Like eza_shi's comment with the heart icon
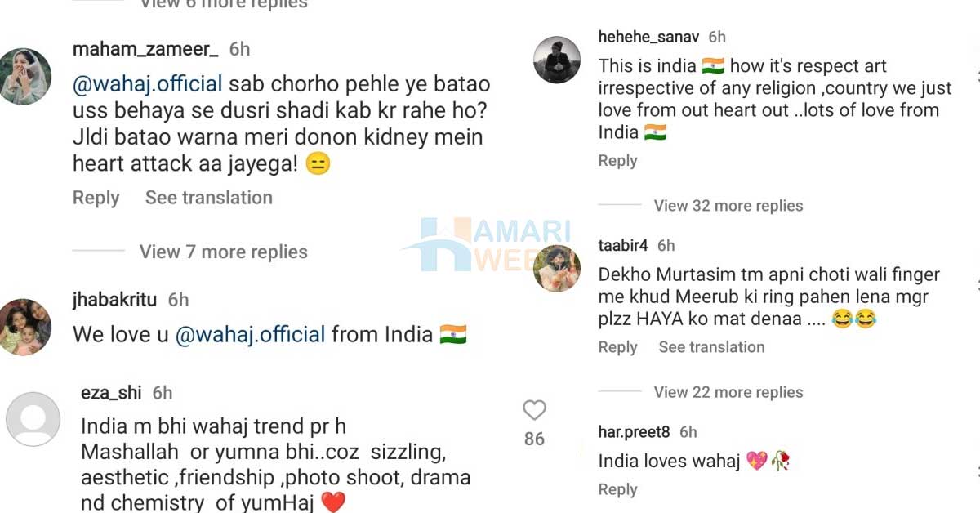The image size is (980, 513). click(x=534, y=410)
